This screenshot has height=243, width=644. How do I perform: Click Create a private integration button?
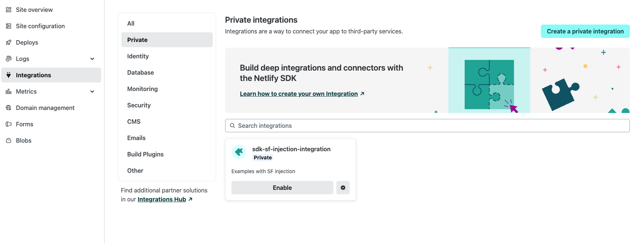point(585,31)
